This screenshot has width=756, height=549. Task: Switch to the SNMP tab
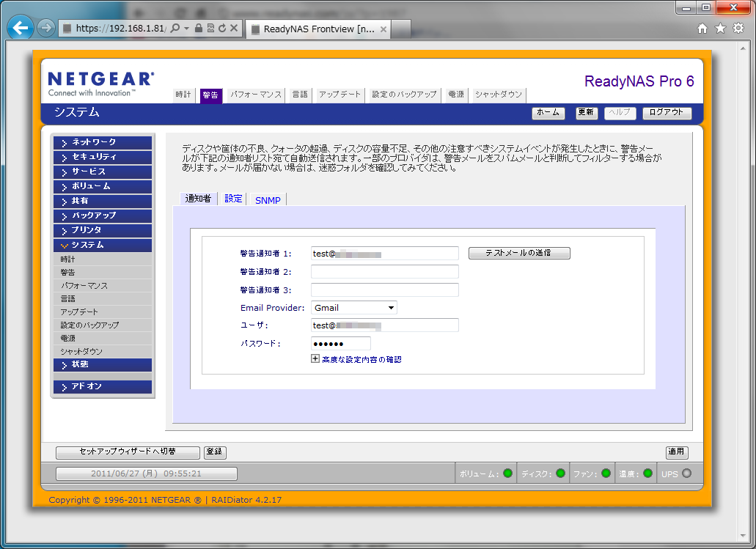coord(268,199)
